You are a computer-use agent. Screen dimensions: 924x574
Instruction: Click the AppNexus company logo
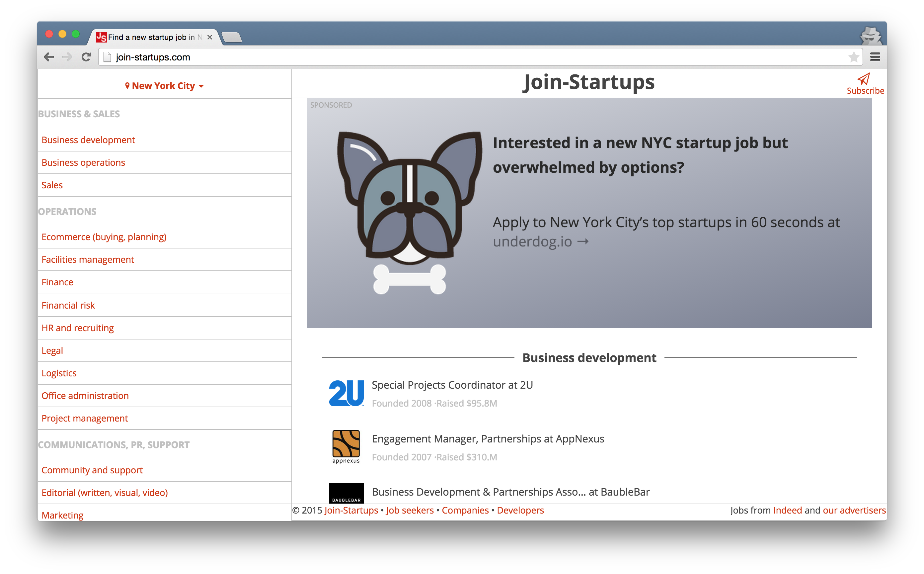click(x=346, y=446)
